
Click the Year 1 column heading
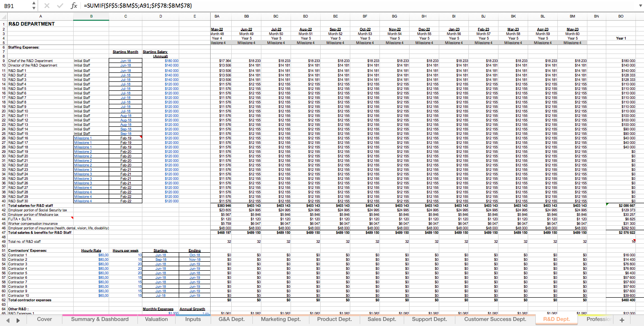(621, 38)
